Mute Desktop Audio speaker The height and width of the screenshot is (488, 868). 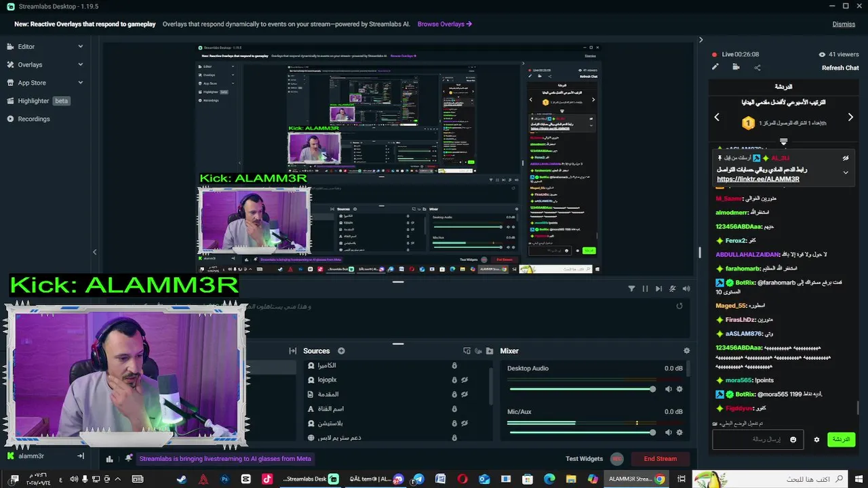click(668, 389)
